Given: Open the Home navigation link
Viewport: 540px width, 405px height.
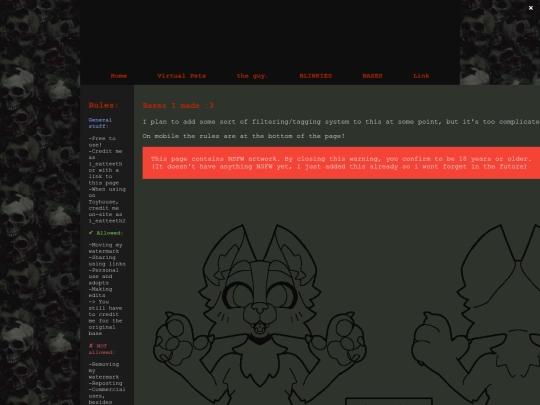Looking at the screenshot, I should tap(118, 76).
